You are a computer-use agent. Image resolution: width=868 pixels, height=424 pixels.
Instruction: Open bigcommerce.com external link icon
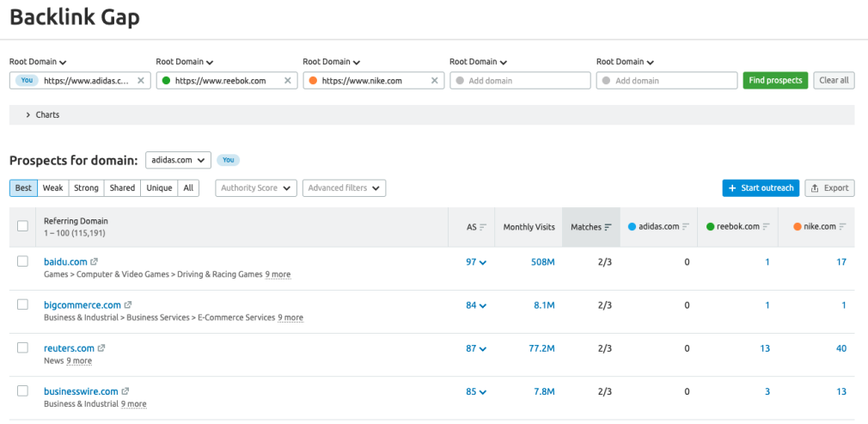click(128, 304)
